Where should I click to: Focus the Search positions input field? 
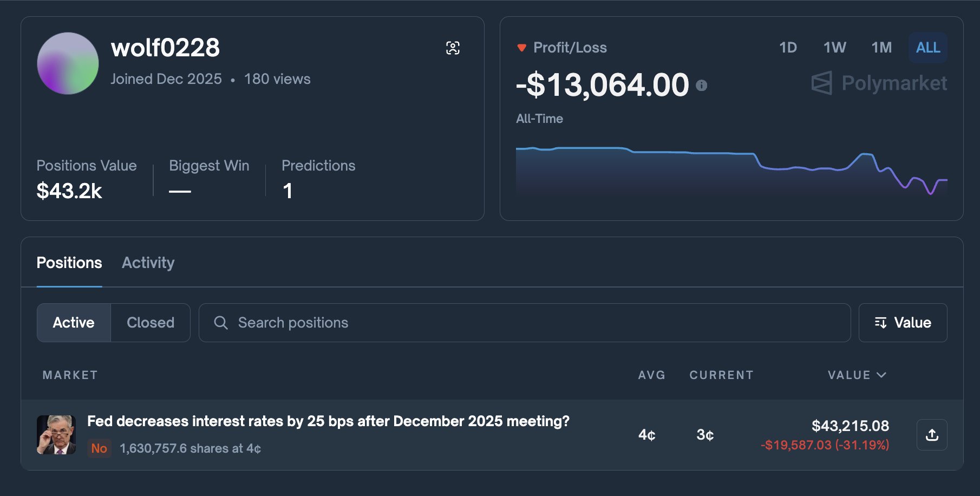tap(531, 323)
